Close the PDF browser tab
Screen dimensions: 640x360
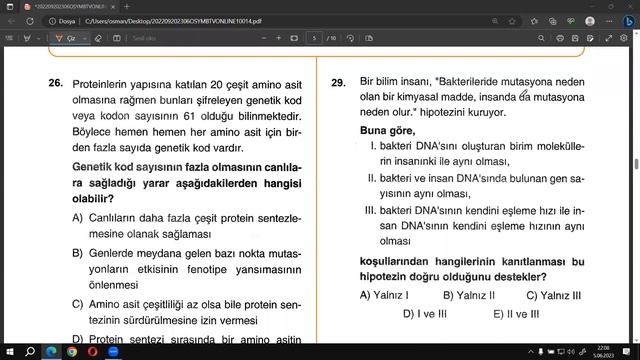pyautogui.click(x=113, y=7)
